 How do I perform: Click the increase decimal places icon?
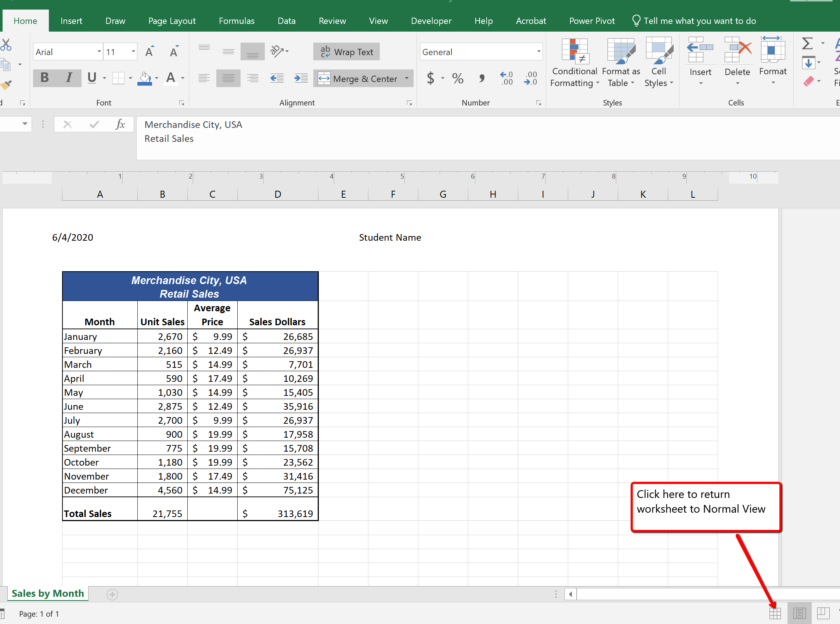click(505, 78)
